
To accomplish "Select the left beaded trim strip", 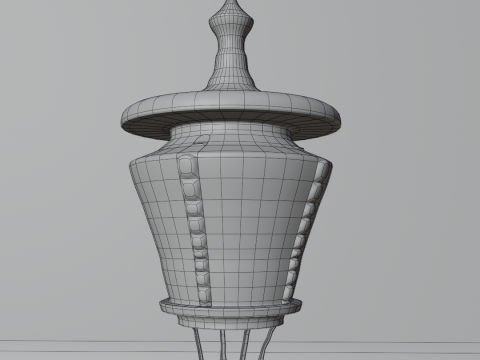I will click(194, 230).
